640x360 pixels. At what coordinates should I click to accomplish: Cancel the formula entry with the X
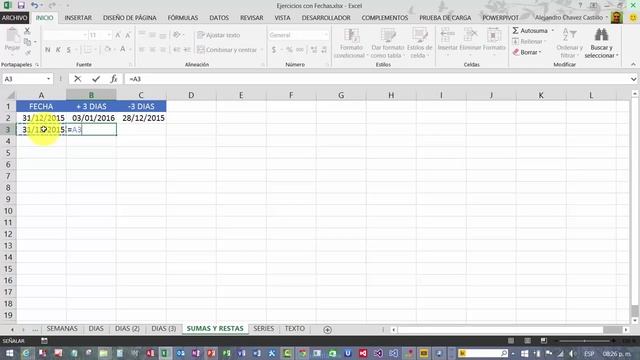[x=78, y=79]
